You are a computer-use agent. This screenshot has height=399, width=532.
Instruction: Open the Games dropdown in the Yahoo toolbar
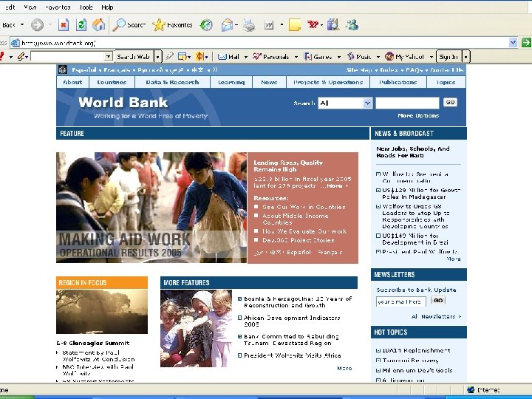coord(339,56)
